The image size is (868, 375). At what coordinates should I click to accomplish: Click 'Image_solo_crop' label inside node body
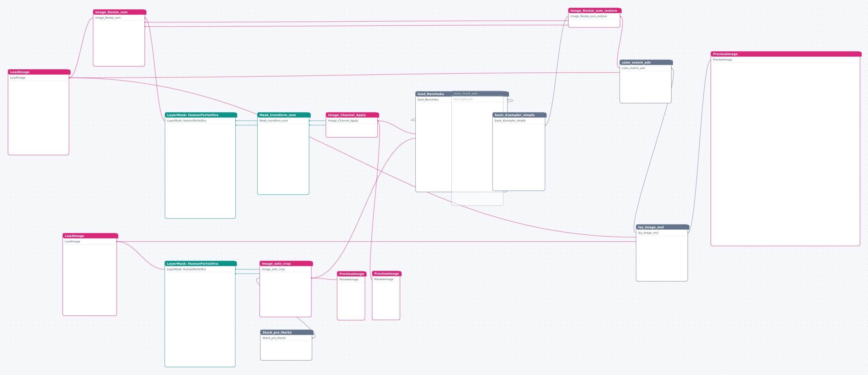coord(273,269)
